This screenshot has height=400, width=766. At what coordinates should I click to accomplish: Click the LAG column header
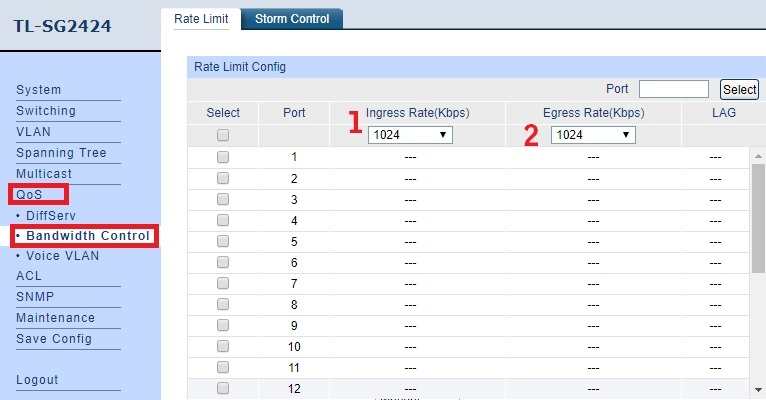point(723,113)
